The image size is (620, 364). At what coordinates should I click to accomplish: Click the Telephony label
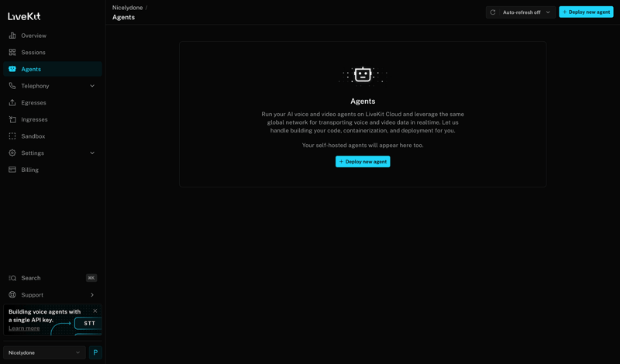point(35,86)
